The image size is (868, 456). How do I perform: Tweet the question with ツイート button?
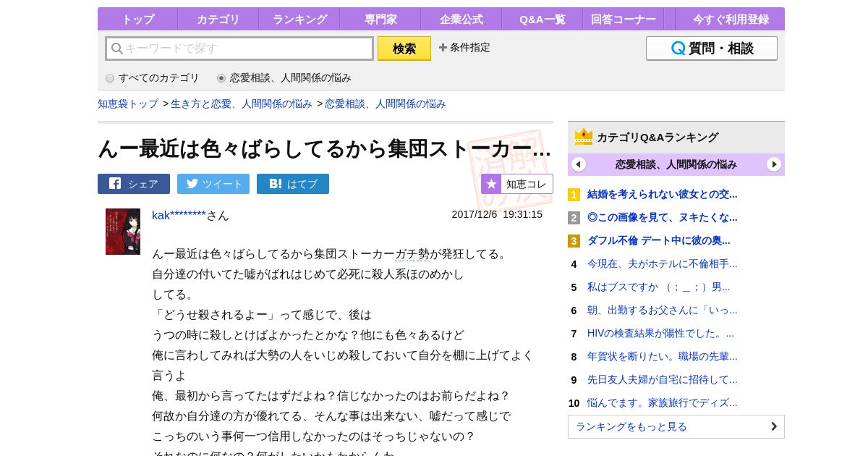[x=213, y=184]
